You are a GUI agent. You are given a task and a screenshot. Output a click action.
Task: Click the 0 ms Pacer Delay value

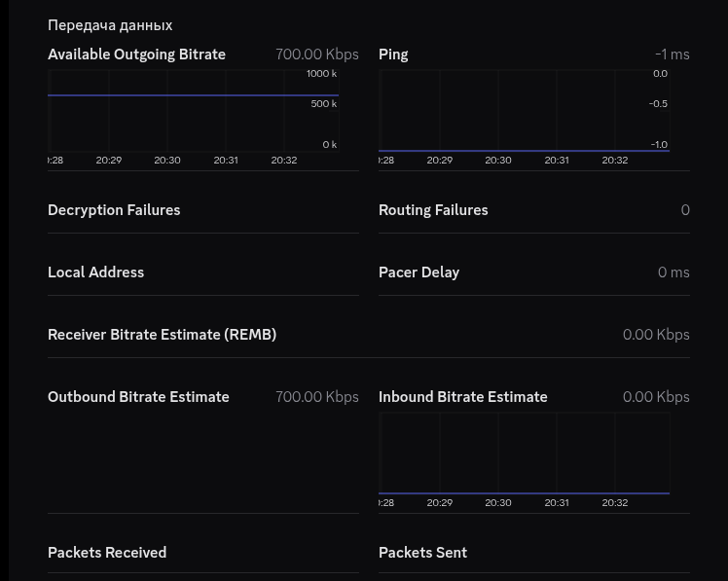[673, 272]
